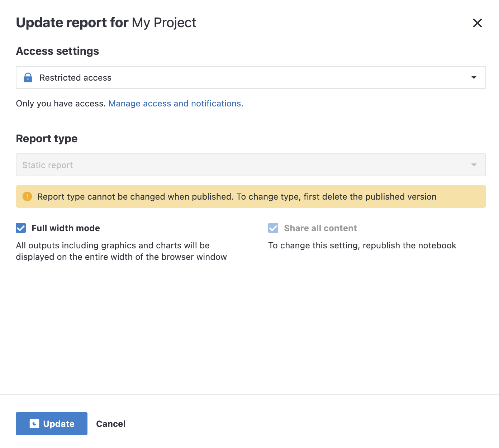Expand the Static report type selector
499x448 pixels.
pos(250,165)
